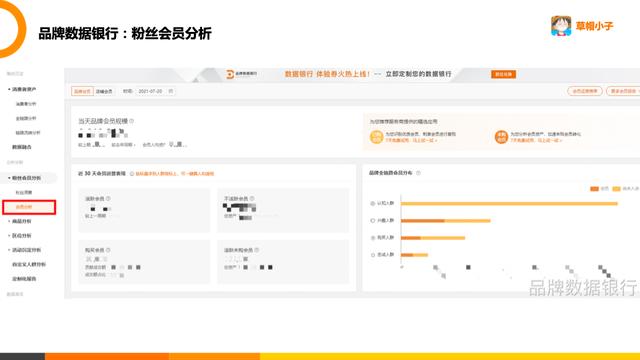Click the 认知人群 bar in chart
The height and width of the screenshot is (360, 640).
tap(509, 203)
